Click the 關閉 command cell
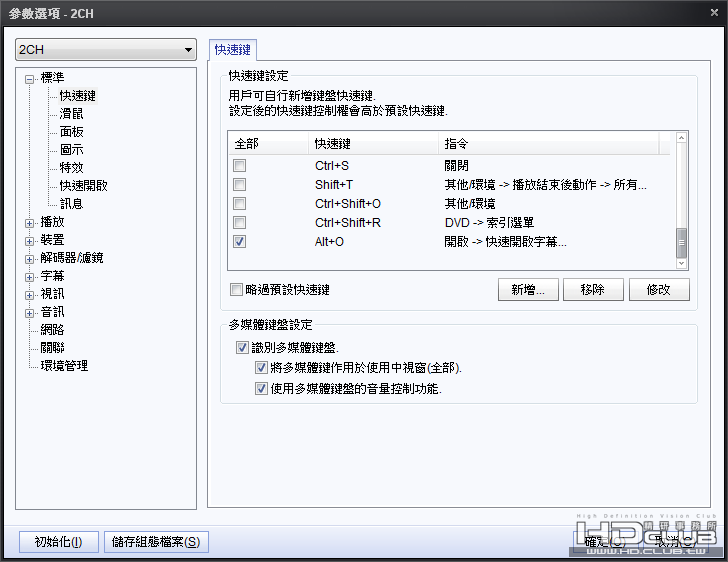728x562 pixels. pyautogui.click(x=456, y=166)
